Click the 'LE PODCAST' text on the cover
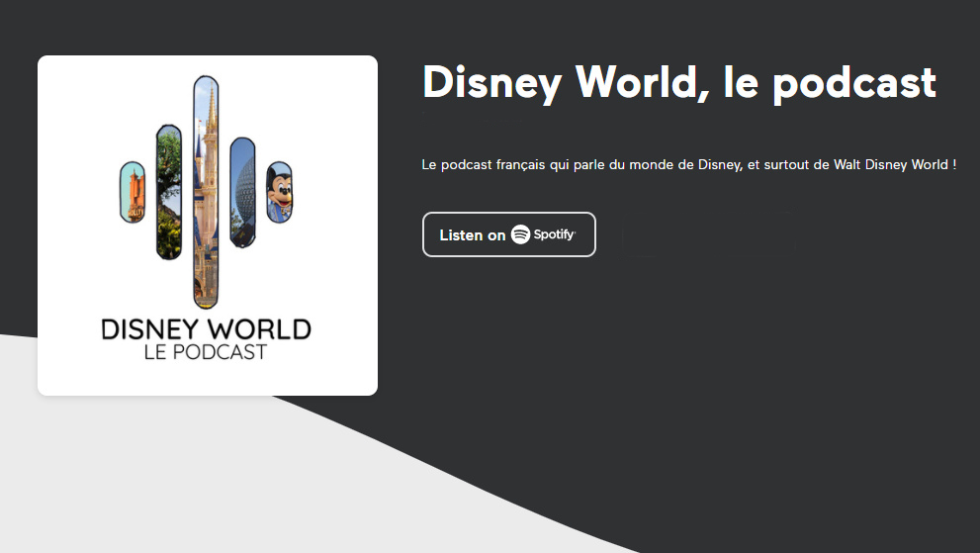Screen dimensions: 980x553 click(206, 352)
